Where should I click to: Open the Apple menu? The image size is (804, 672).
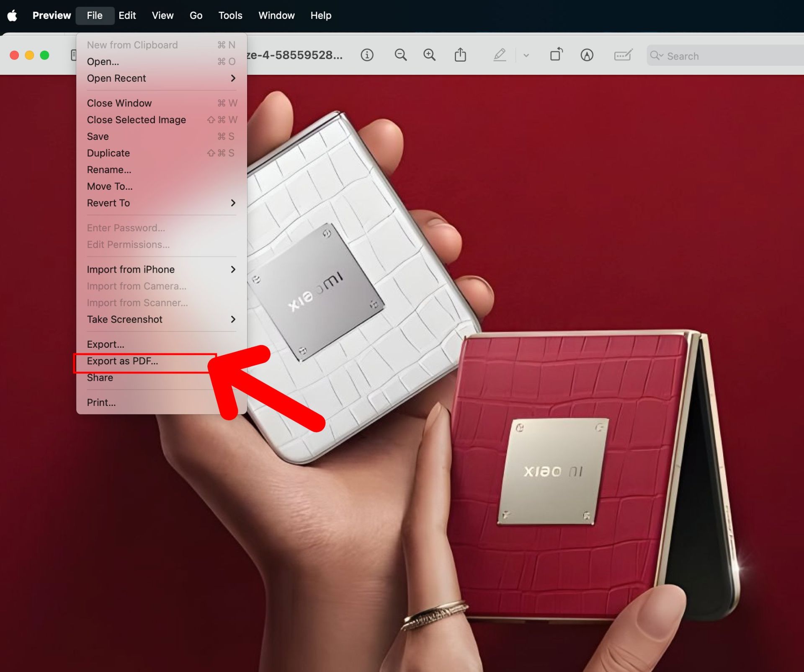(x=12, y=16)
